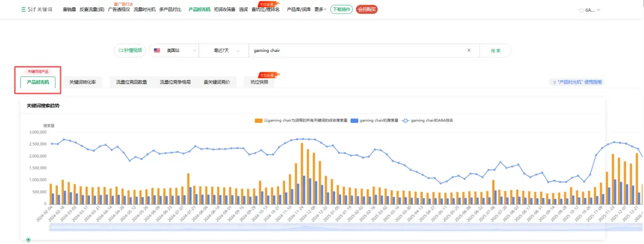Toggle the orange 综合搜索量 legend series
The image size is (644, 244).
coord(301,121)
